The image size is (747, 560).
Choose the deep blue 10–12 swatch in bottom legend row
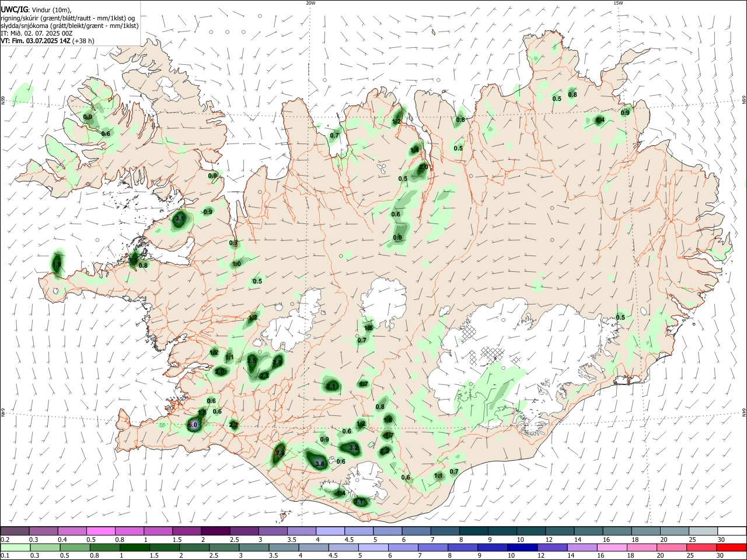pos(522,547)
